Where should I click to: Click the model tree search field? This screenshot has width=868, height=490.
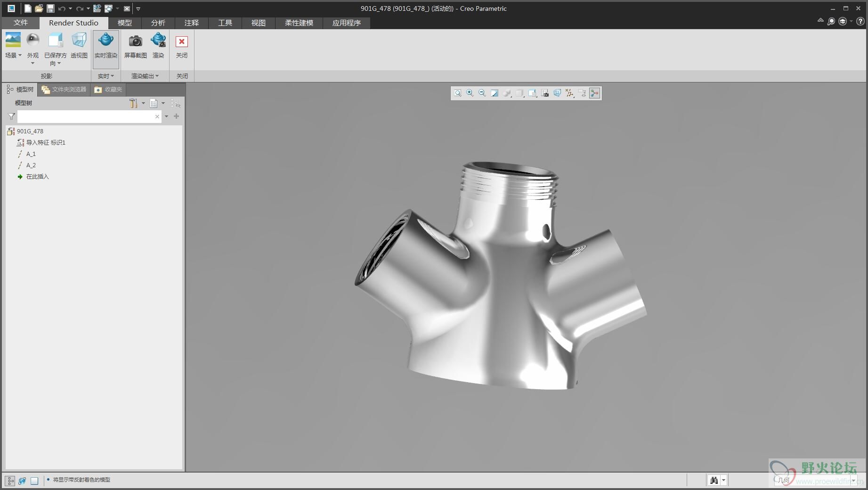point(86,116)
